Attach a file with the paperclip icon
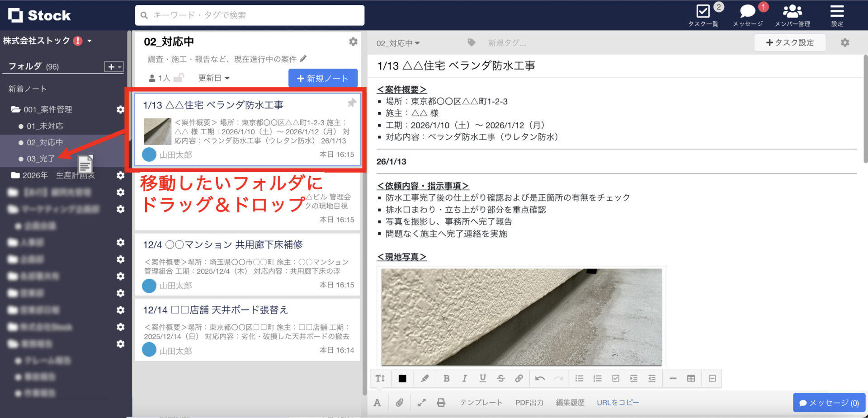This screenshot has height=418, width=868. [x=400, y=402]
